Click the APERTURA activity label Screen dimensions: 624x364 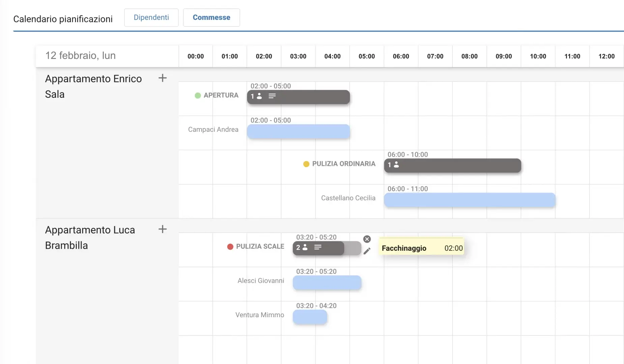pos(221,95)
